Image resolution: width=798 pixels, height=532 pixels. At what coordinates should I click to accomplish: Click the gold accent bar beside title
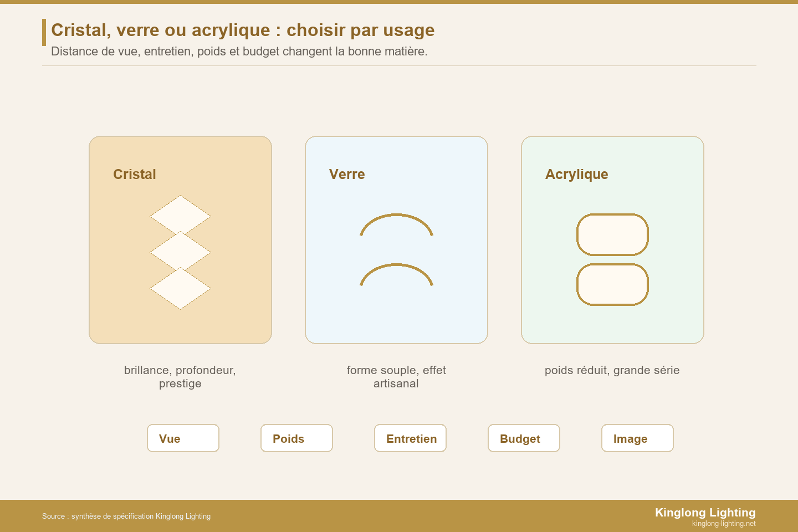tap(44, 32)
